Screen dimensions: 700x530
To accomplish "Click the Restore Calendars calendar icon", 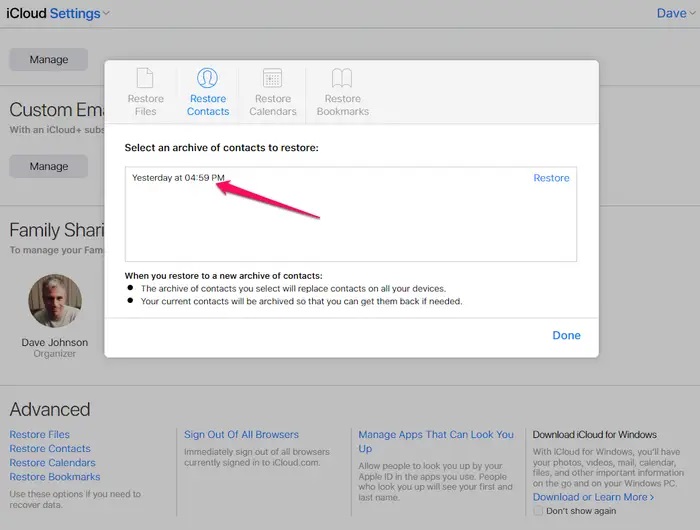I will [x=272, y=78].
